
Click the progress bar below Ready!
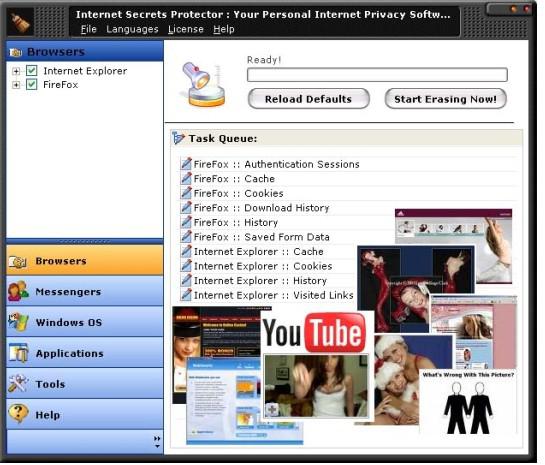(377, 75)
